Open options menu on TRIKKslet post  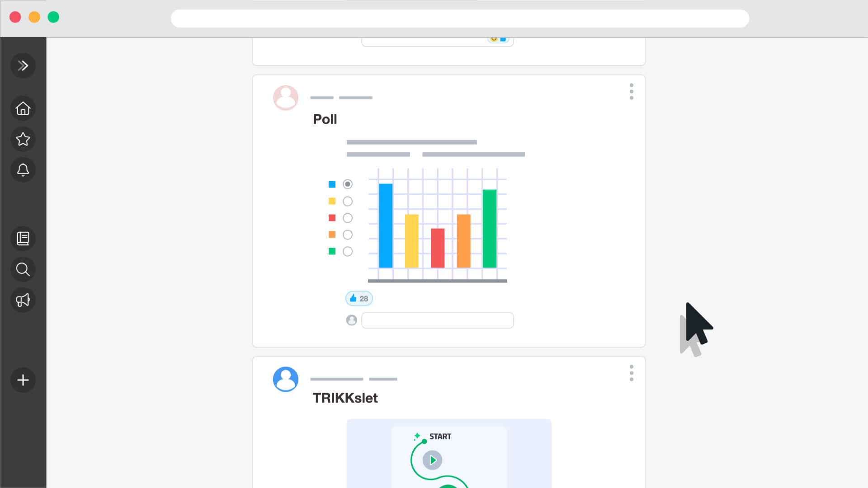tap(632, 373)
